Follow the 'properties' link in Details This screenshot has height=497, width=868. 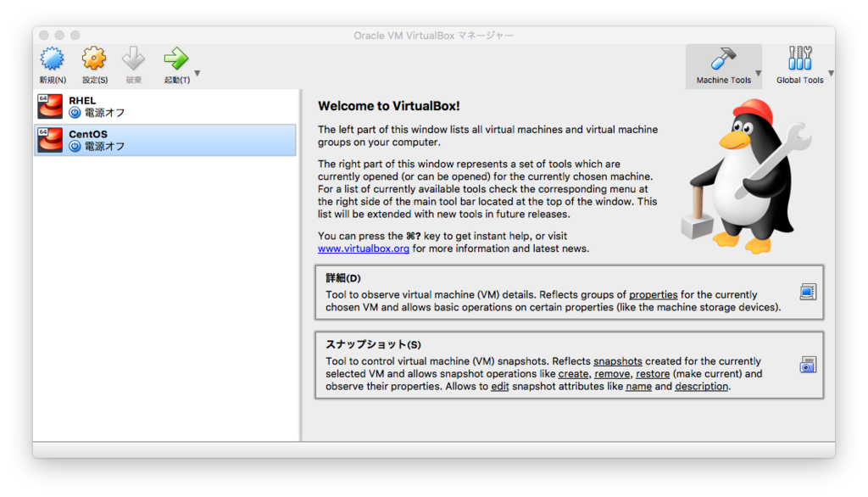(x=654, y=295)
